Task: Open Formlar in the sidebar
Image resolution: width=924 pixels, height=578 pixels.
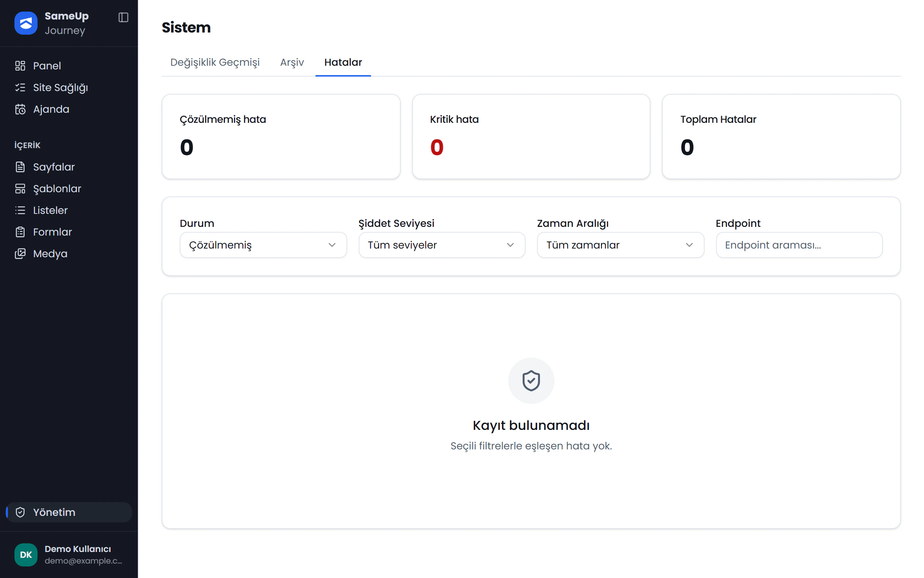Action: (69, 232)
